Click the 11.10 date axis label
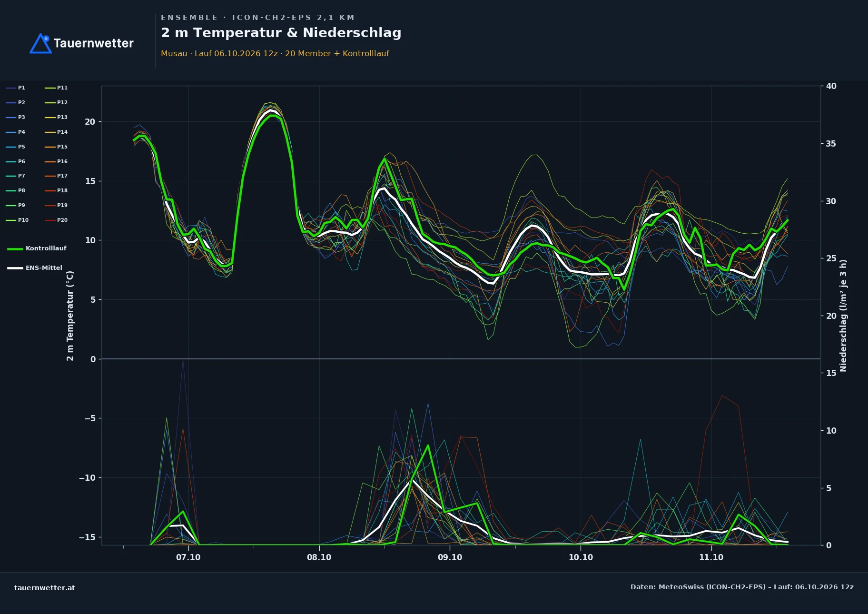868x614 pixels. pos(711,557)
